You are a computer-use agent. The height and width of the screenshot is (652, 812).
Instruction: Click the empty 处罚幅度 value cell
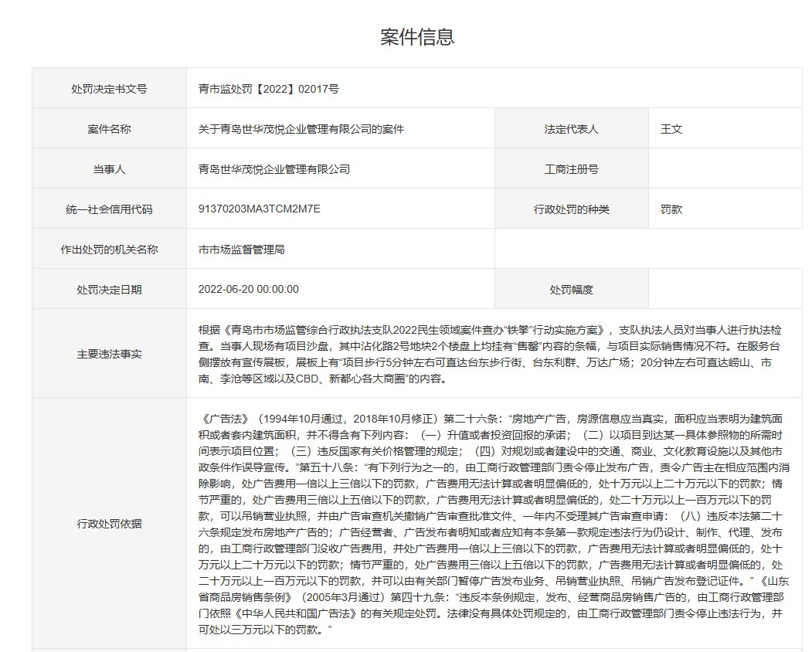[x=726, y=289]
